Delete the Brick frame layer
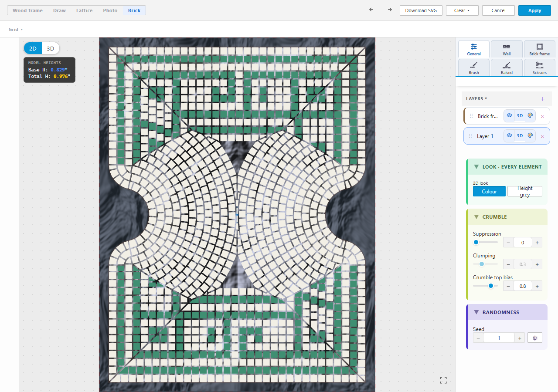Viewport: 558px width, 392px height. (542, 116)
